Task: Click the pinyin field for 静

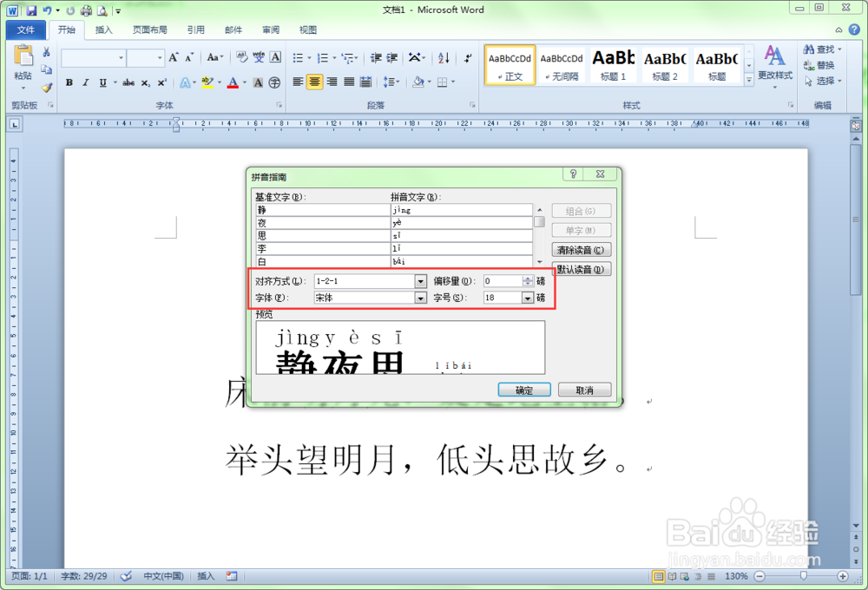Action: pyautogui.click(x=461, y=210)
